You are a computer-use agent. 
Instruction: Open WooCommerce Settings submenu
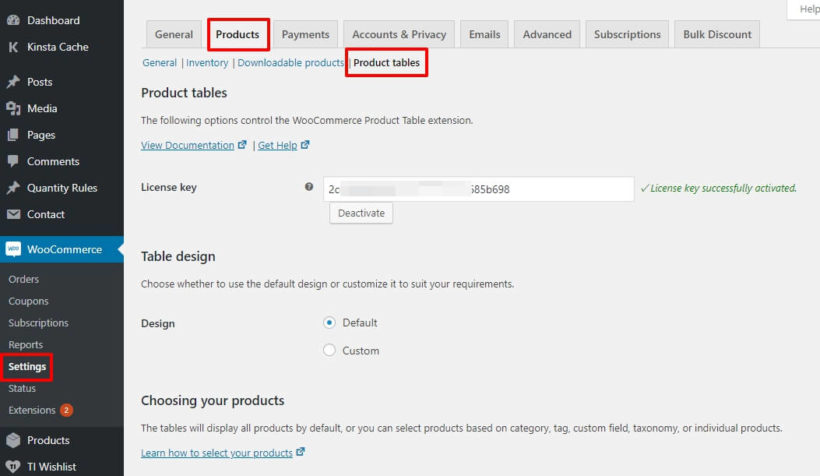(x=27, y=367)
